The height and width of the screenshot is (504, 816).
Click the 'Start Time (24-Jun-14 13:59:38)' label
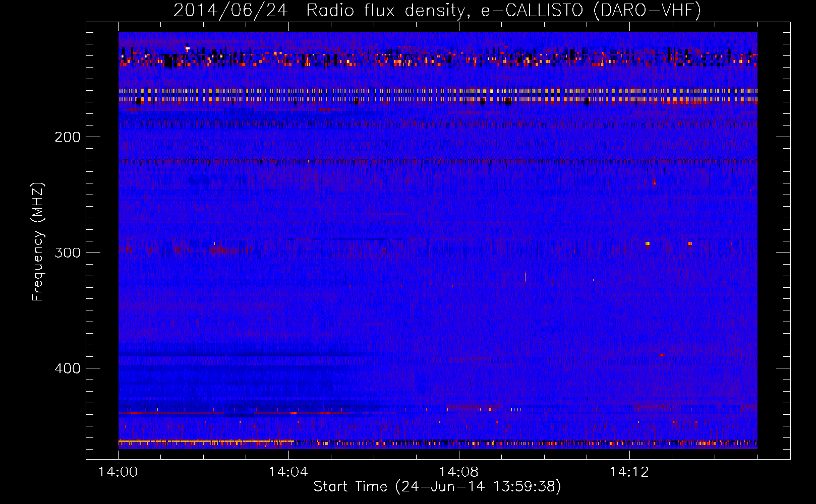(x=437, y=487)
